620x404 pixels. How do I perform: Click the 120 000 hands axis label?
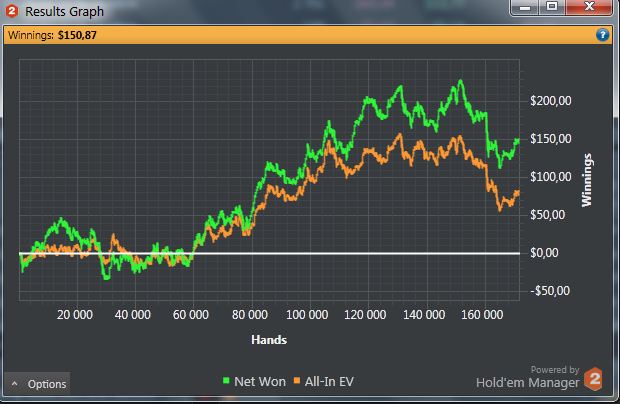tap(365, 315)
